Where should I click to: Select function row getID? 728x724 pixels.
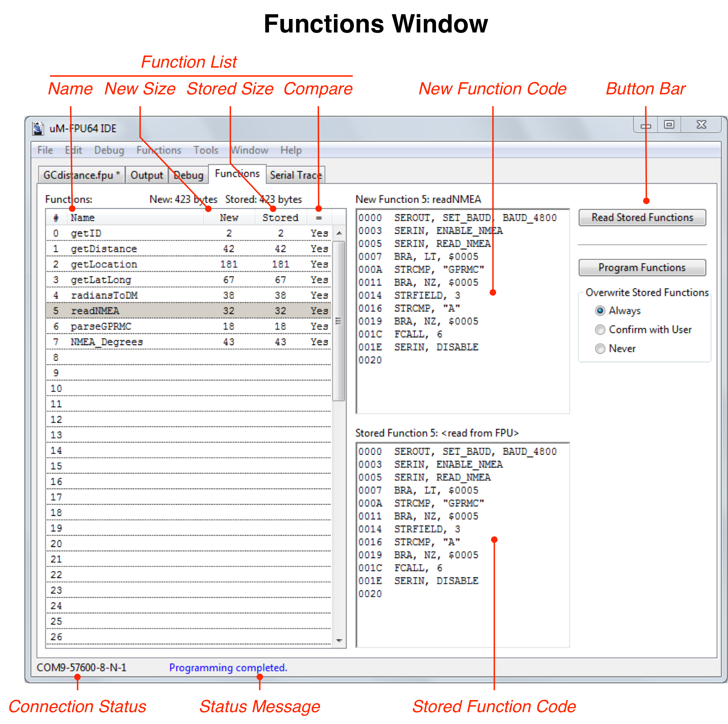[x=188, y=233]
